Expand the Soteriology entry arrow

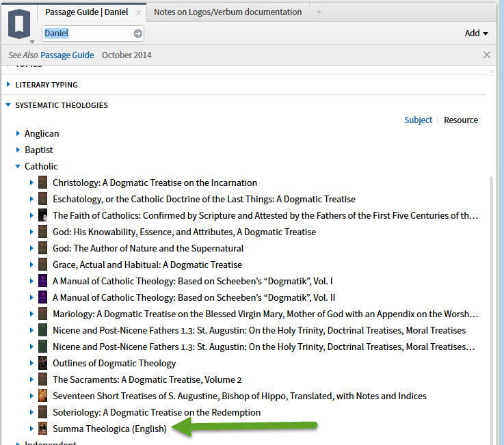click(x=31, y=412)
